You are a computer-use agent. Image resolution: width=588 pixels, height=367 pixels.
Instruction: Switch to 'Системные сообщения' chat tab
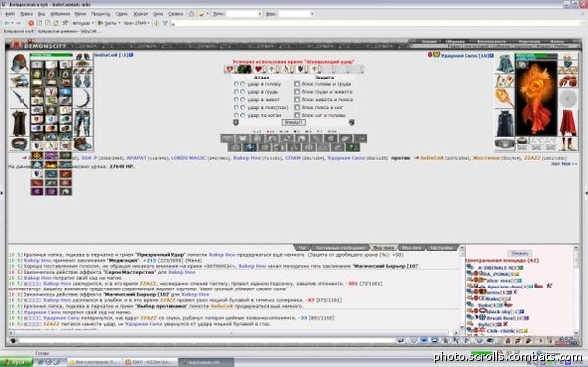pos(340,248)
